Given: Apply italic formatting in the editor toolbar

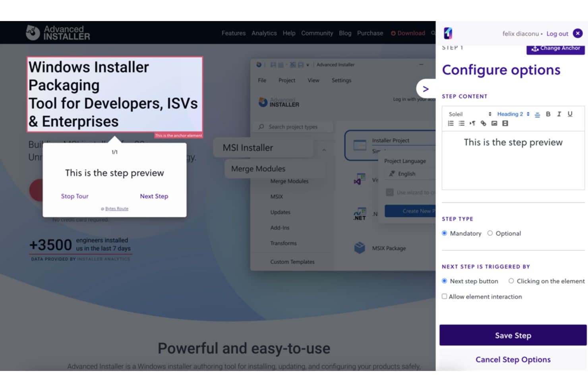Looking at the screenshot, I should click(x=559, y=114).
